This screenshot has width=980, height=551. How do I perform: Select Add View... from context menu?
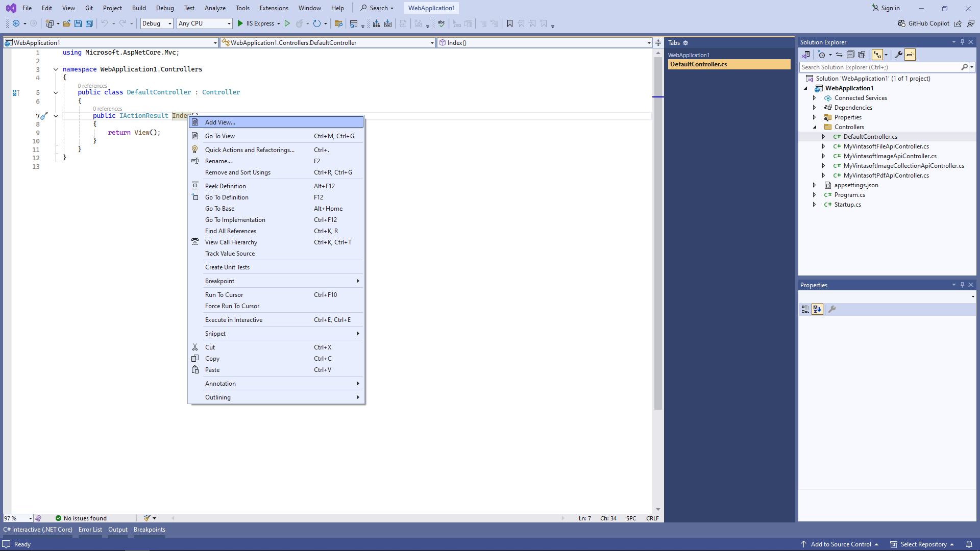(220, 122)
